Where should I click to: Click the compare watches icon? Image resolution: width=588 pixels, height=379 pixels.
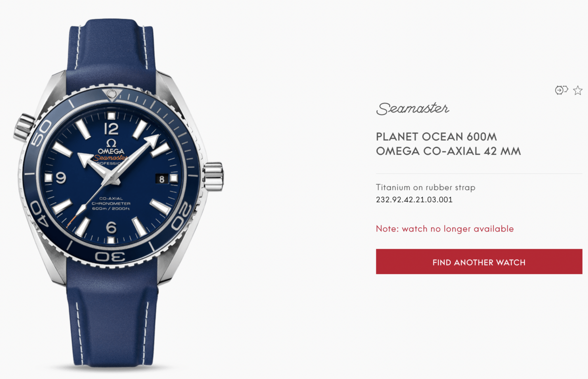561,90
